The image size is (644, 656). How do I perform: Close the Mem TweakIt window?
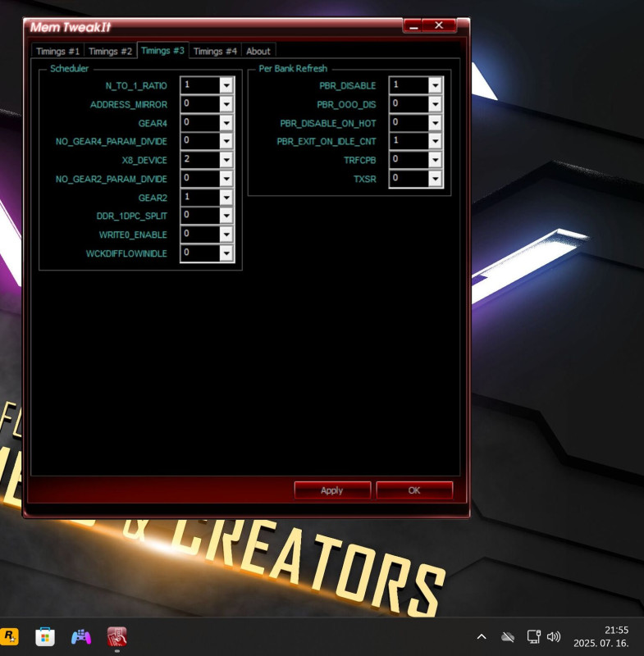[439, 25]
